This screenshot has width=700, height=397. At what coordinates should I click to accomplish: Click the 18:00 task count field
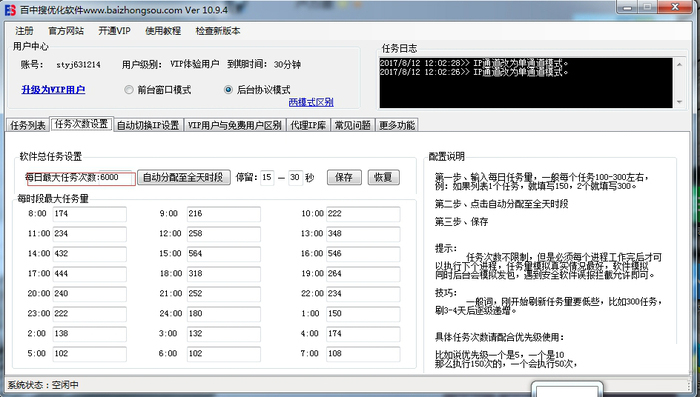(x=223, y=274)
